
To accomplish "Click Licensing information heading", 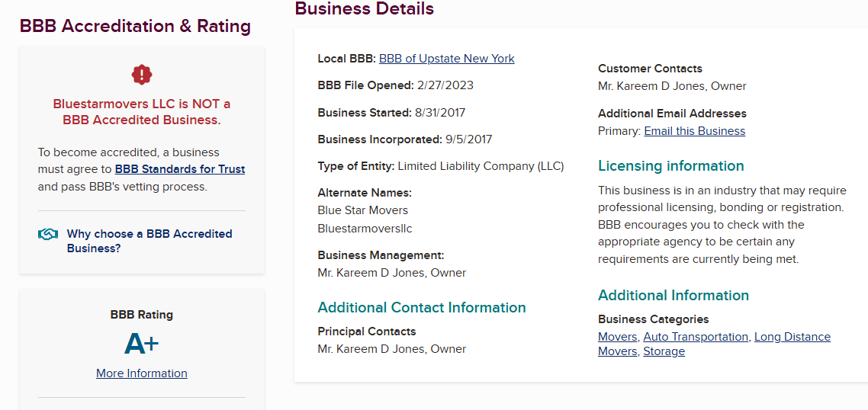I will (x=670, y=166).
